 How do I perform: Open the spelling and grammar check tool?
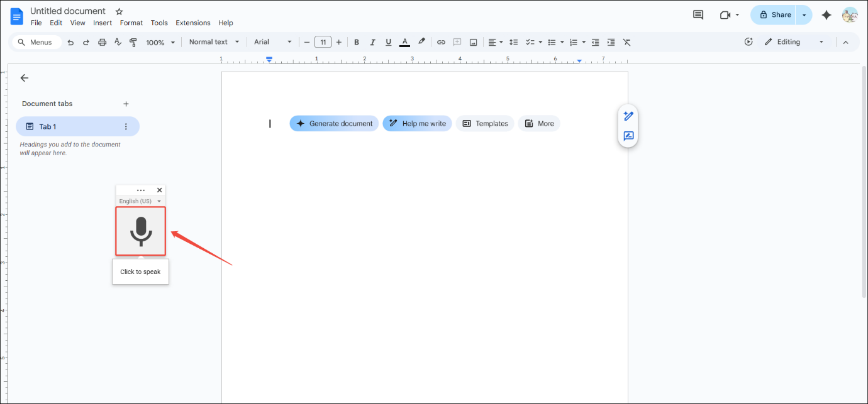point(117,41)
